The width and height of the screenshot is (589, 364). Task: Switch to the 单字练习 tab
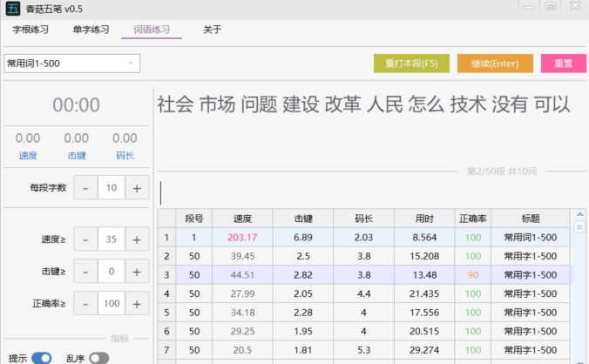pos(91,30)
